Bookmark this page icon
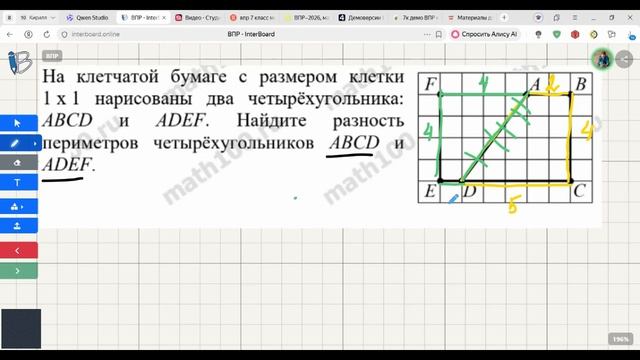The image size is (640, 360). tap(439, 35)
